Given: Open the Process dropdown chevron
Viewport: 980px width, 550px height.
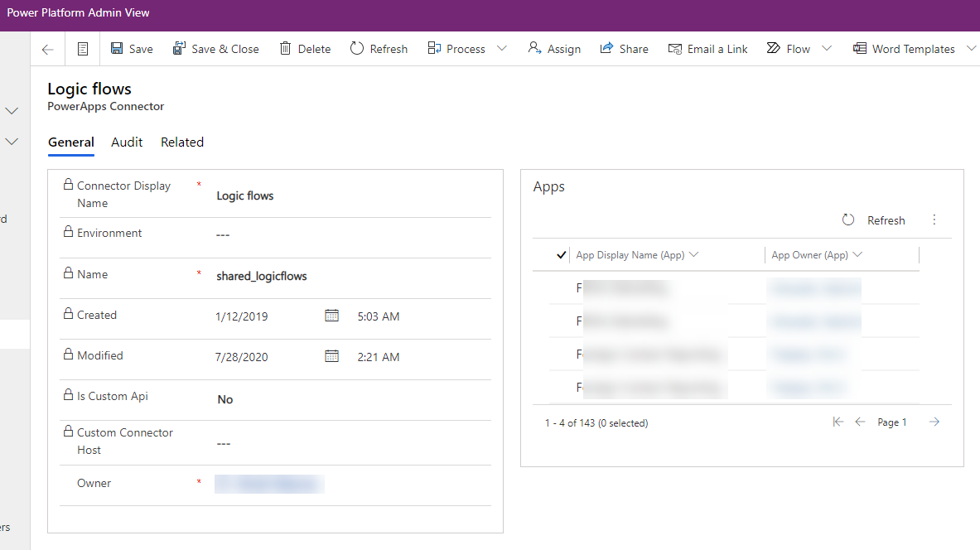Looking at the screenshot, I should coord(502,49).
